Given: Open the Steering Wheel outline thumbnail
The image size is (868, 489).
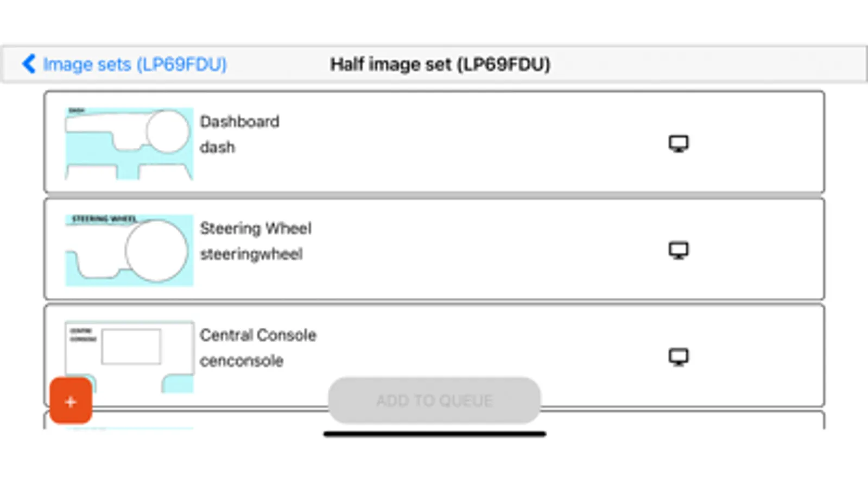Looking at the screenshot, I should (129, 250).
